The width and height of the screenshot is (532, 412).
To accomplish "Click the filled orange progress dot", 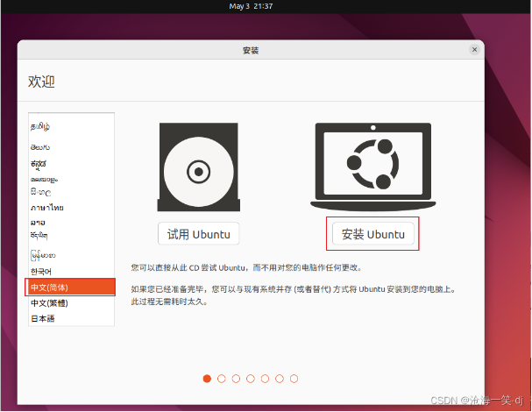I will click(x=207, y=379).
